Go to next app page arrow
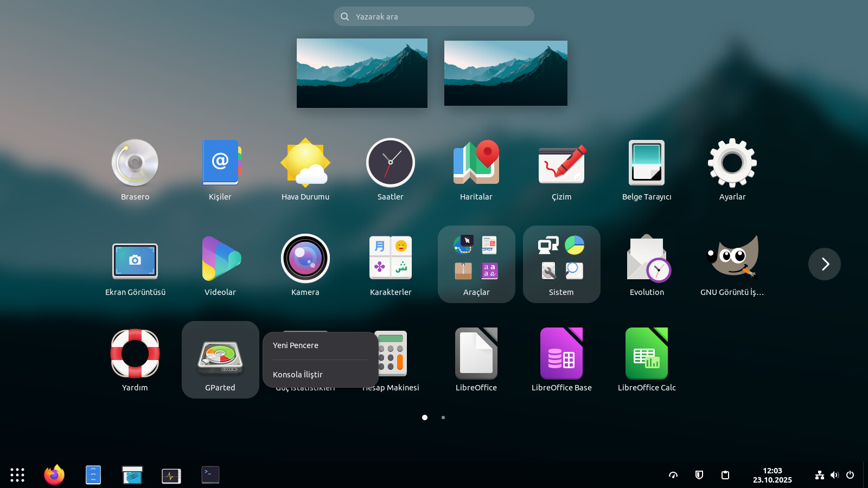The image size is (868, 488). tap(825, 264)
